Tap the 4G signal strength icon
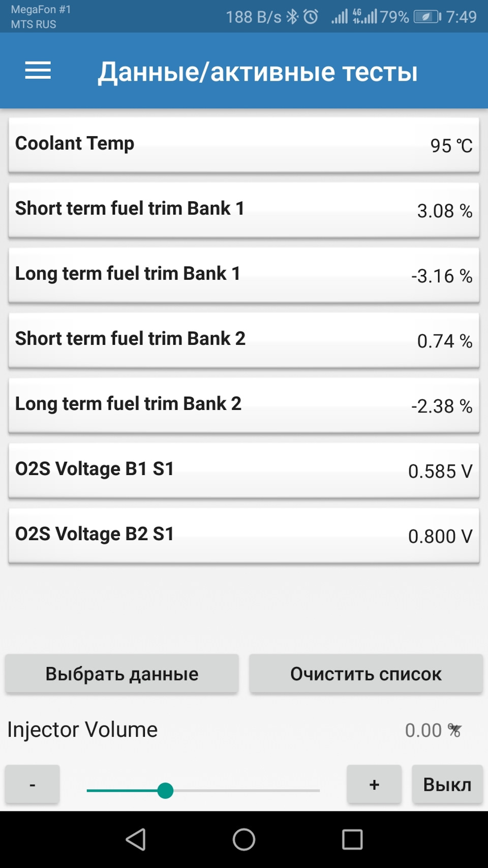Image resolution: width=488 pixels, height=868 pixels. 365,16
